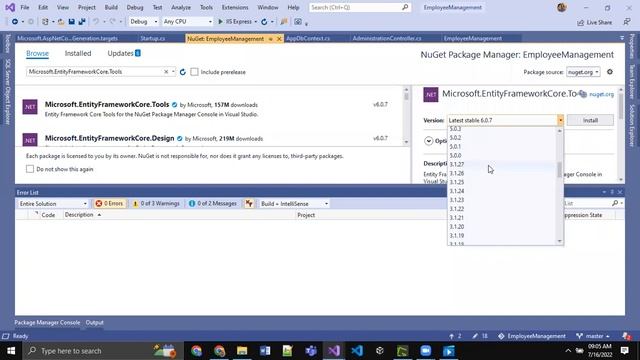Open Zoom from the taskbar

(x=425, y=351)
